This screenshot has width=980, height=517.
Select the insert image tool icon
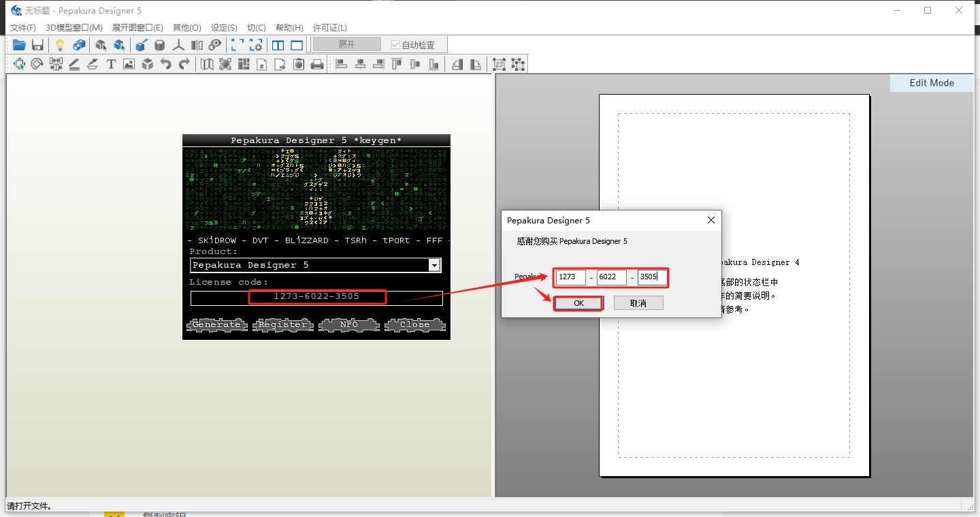click(x=129, y=64)
